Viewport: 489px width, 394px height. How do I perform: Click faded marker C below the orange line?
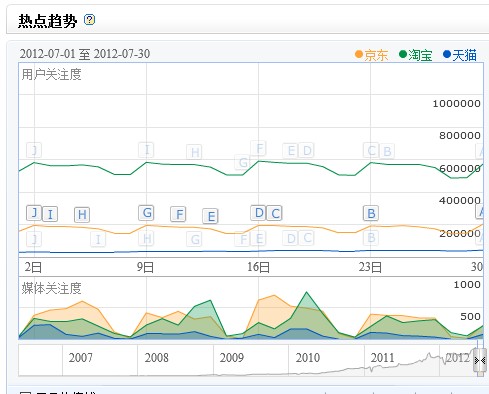point(307,238)
